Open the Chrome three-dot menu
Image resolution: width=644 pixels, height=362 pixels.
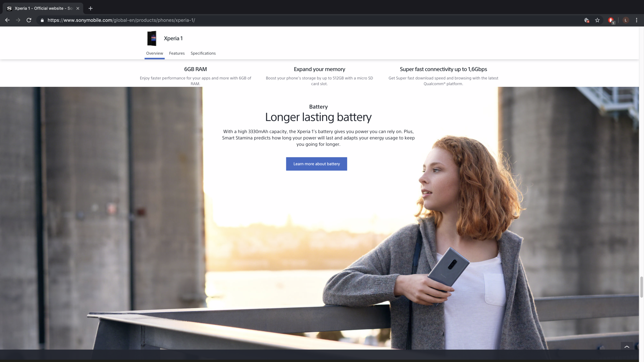coord(637,20)
